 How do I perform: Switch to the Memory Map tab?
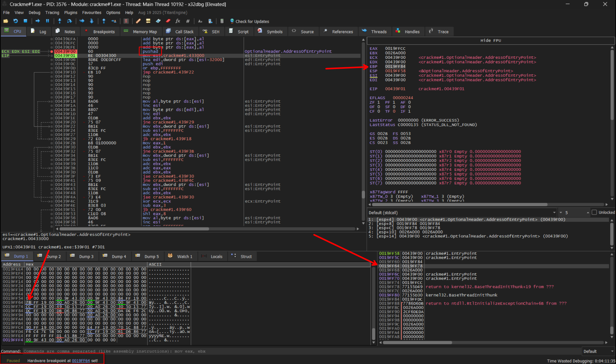click(x=140, y=32)
